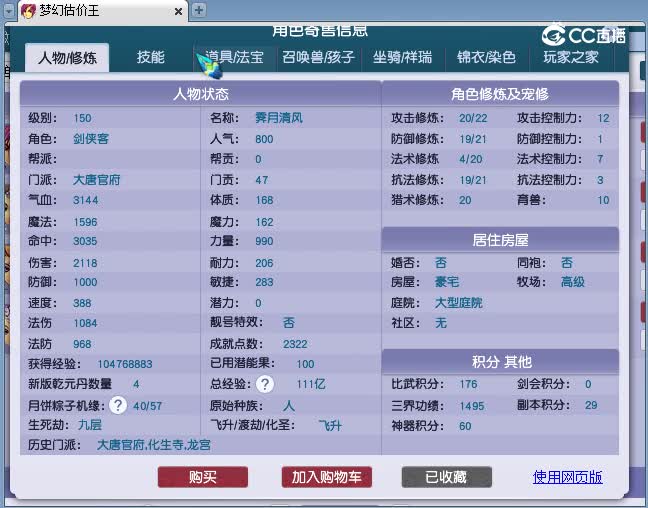Click help icon beside 月饼粽子机缘
Viewport: 648px width, 508px height.
pos(118,405)
